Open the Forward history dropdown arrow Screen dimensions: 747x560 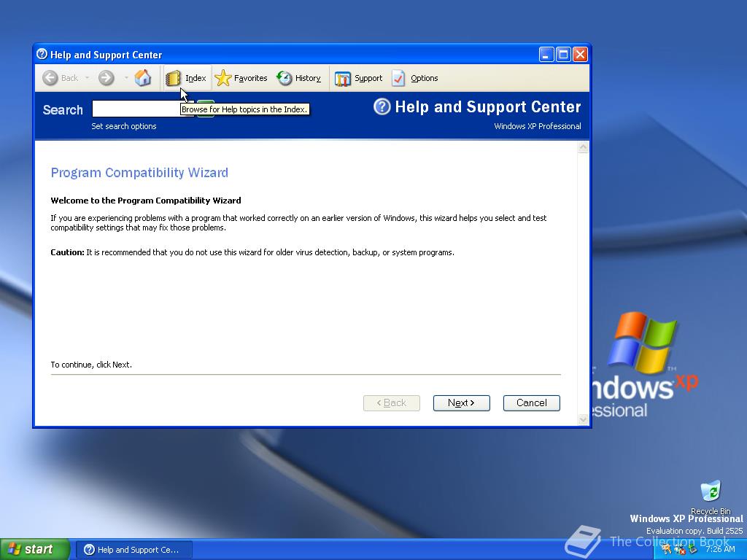(x=126, y=77)
